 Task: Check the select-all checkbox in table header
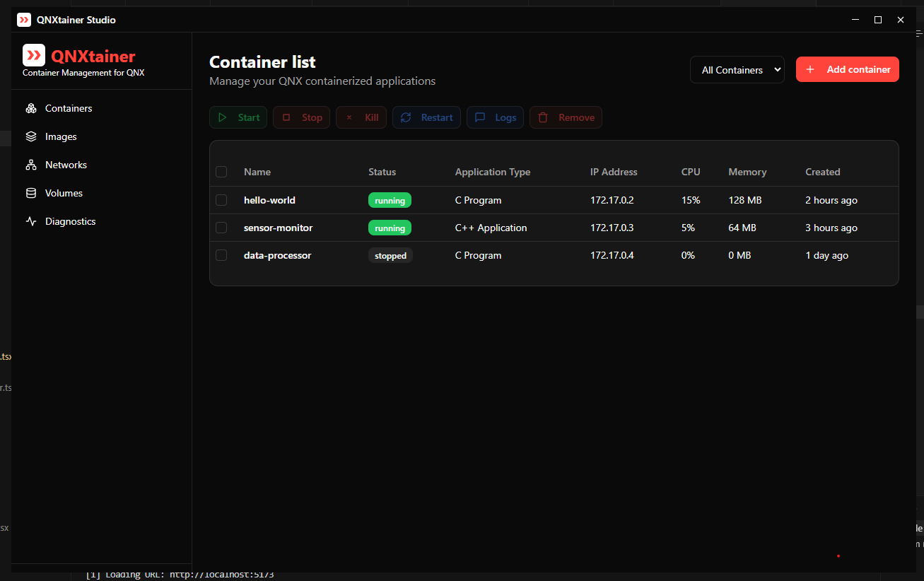coord(221,172)
